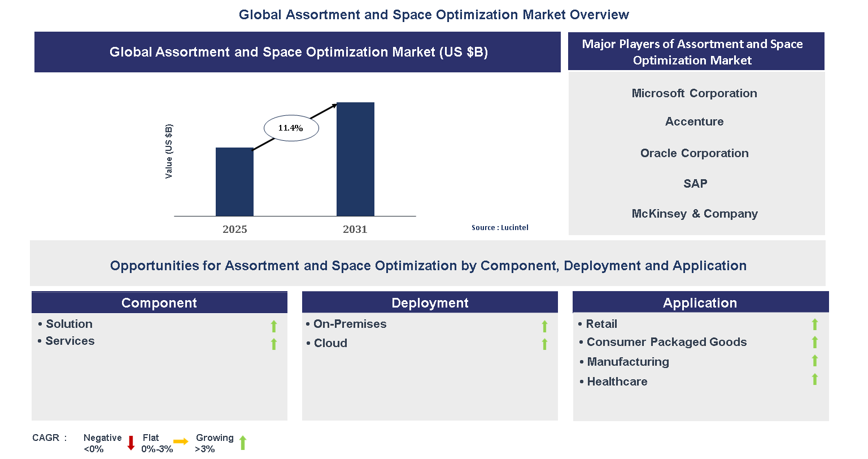Click the green growth arrow beside Services

point(273,344)
